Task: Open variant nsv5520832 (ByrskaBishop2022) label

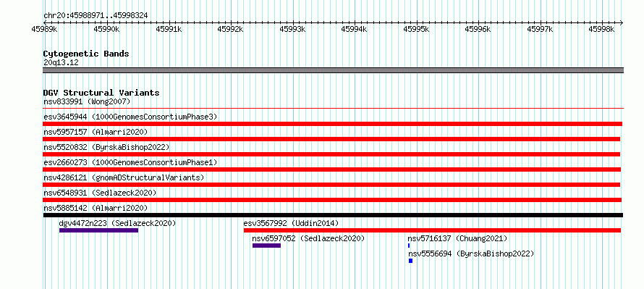Action: [106, 147]
